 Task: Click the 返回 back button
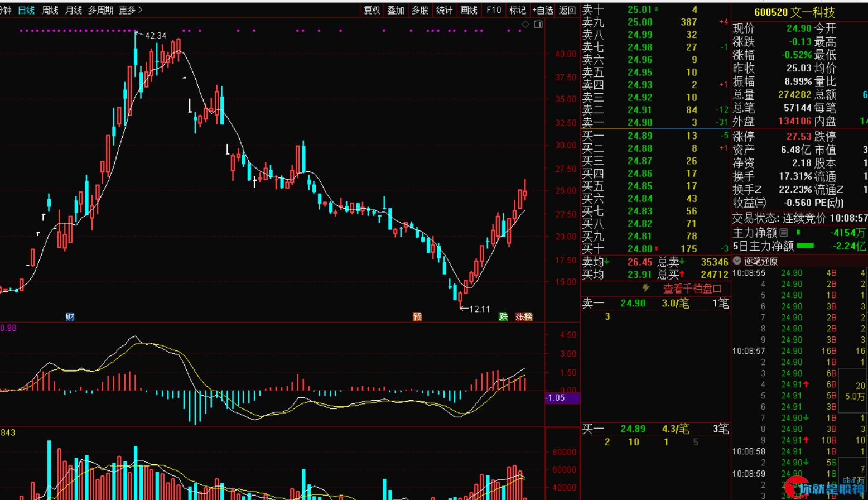pyautogui.click(x=567, y=10)
